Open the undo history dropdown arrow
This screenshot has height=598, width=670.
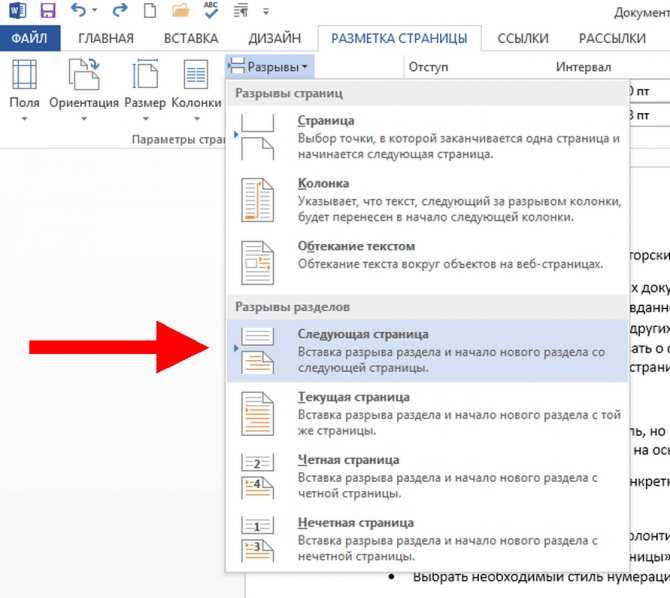point(95,10)
